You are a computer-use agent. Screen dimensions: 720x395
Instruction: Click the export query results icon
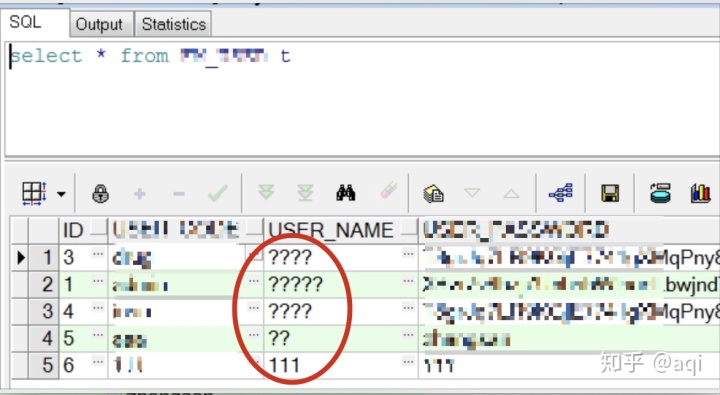tap(433, 193)
